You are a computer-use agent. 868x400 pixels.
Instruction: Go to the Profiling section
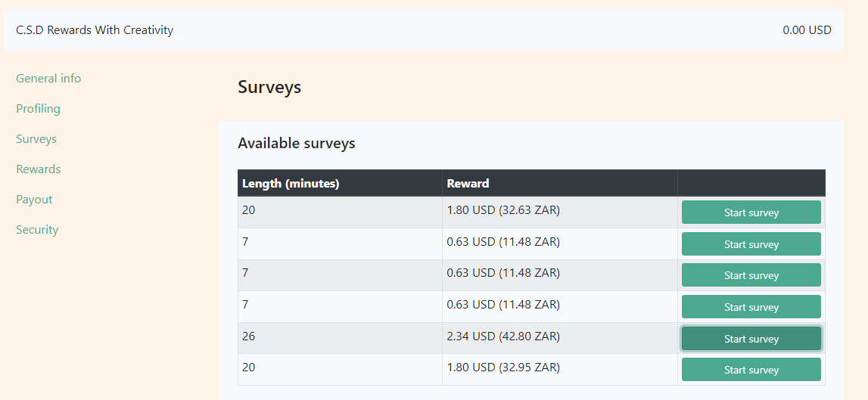38,109
